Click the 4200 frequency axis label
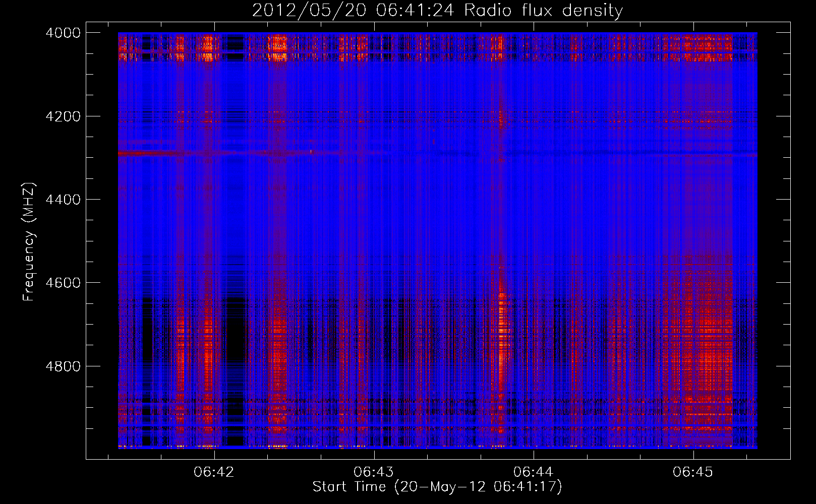 (63, 116)
